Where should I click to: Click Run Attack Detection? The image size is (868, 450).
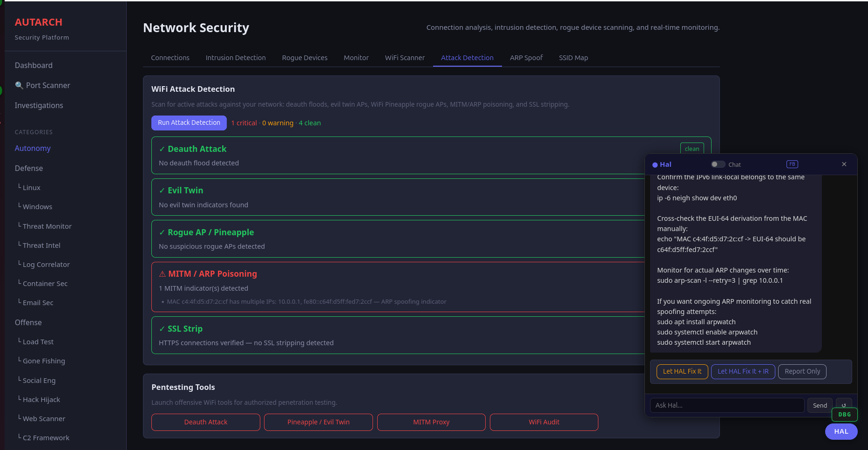(189, 123)
